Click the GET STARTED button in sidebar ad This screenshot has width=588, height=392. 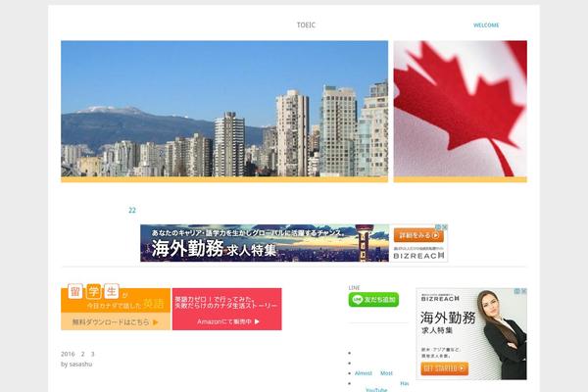click(444, 368)
